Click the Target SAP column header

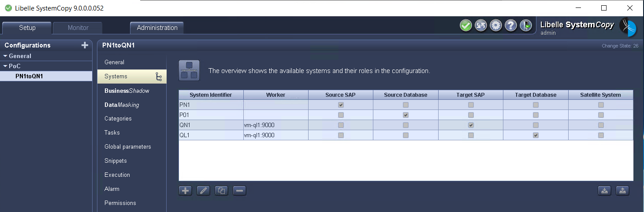point(471,95)
